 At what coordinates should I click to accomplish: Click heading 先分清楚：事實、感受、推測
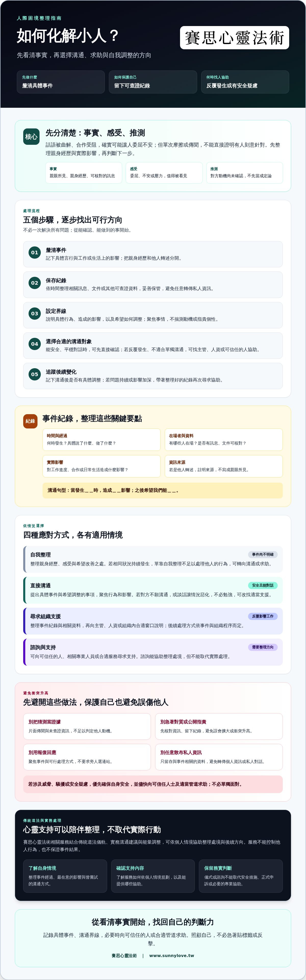(x=95, y=133)
